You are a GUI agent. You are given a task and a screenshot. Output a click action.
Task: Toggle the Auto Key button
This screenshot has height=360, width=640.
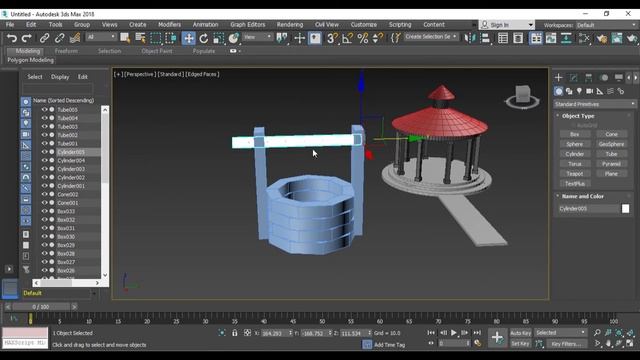(x=520, y=333)
